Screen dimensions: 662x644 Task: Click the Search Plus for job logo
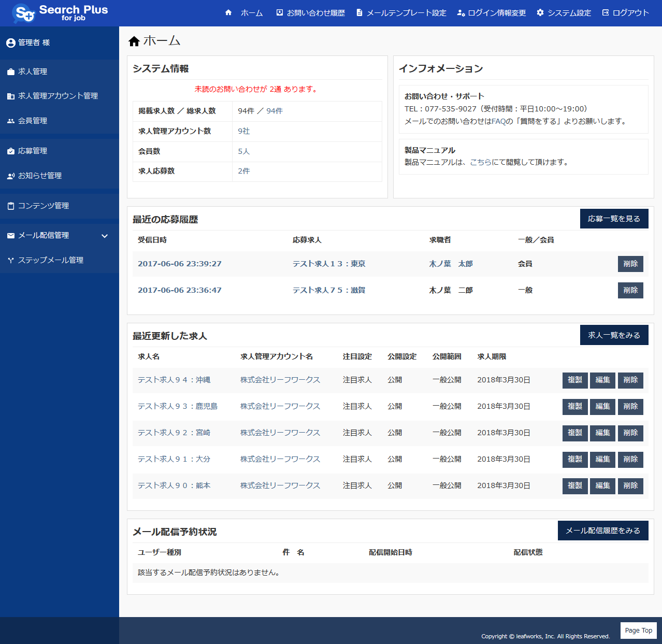60,13
